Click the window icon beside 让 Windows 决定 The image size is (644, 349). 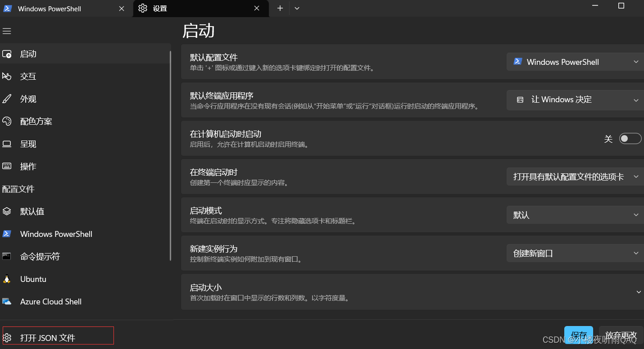[520, 100]
